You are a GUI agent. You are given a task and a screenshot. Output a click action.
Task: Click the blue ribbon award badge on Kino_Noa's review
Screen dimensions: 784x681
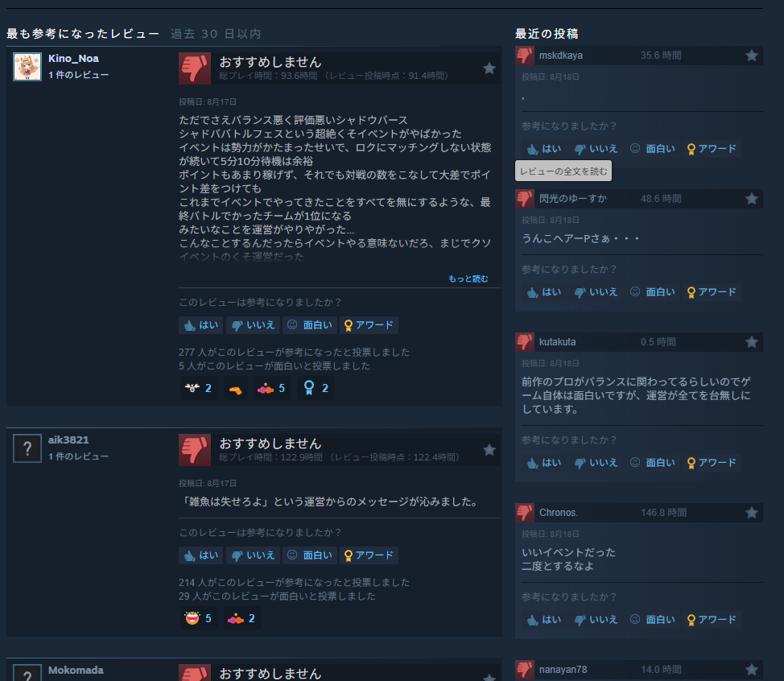pos(316,388)
